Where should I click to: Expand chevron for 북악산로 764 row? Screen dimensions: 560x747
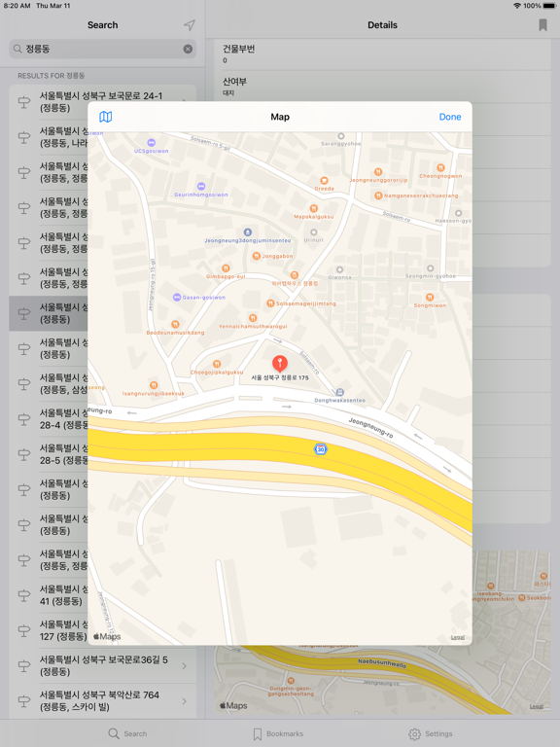185,701
